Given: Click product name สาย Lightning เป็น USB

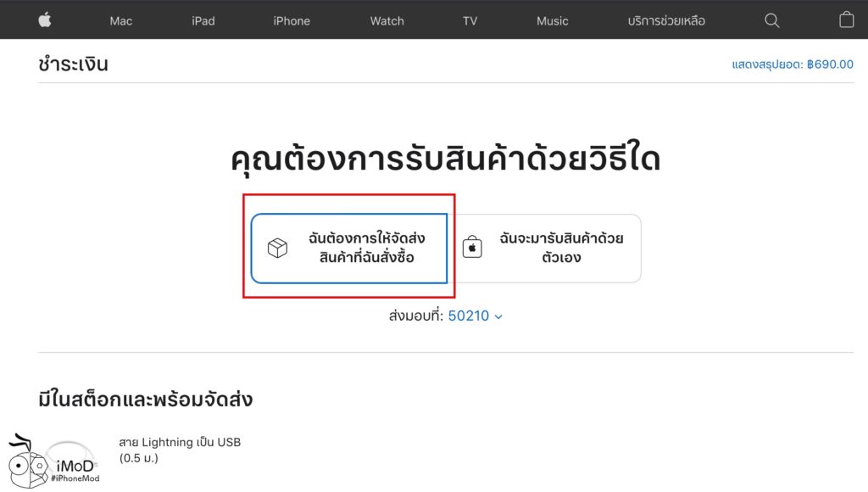Looking at the screenshot, I should click(180, 442).
